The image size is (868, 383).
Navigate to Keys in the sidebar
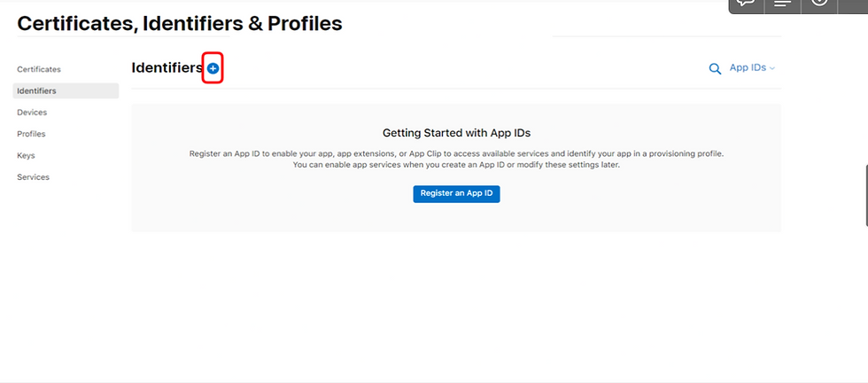(26, 155)
